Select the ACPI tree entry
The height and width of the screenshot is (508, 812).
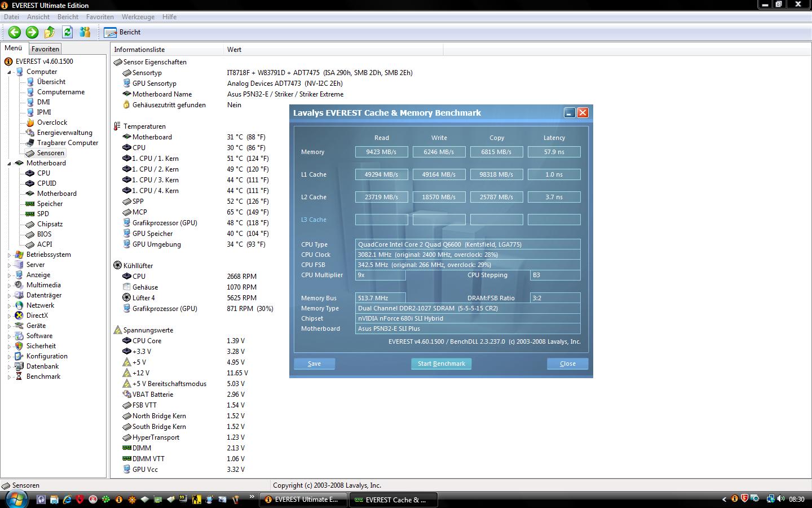pyautogui.click(x=45, y=244)
